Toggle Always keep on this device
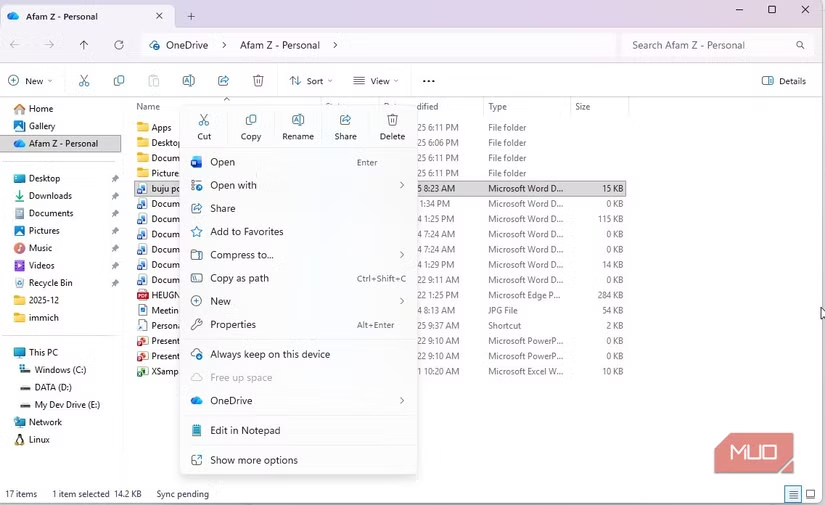Screen dimensions: 825x505 [x=269, y=354]
